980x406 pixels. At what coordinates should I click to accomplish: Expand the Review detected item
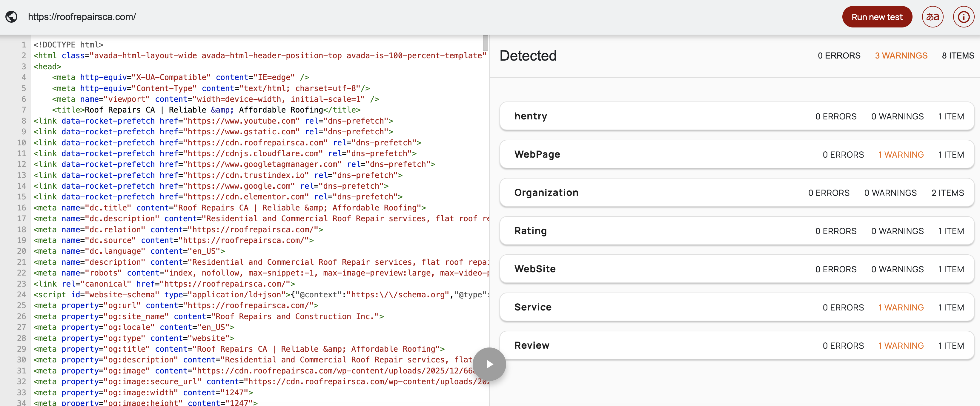[532, 345]
